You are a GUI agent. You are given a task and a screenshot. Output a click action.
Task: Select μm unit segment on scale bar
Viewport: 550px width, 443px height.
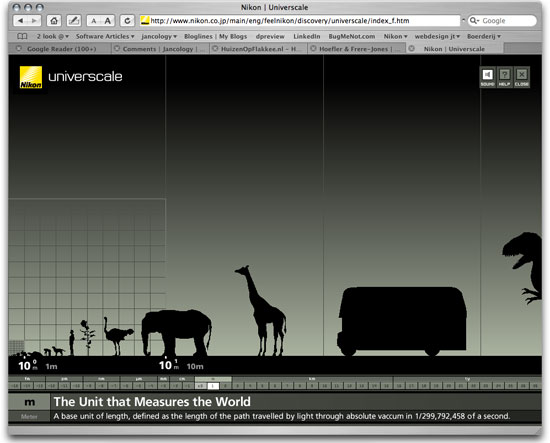tap(139, 379)
